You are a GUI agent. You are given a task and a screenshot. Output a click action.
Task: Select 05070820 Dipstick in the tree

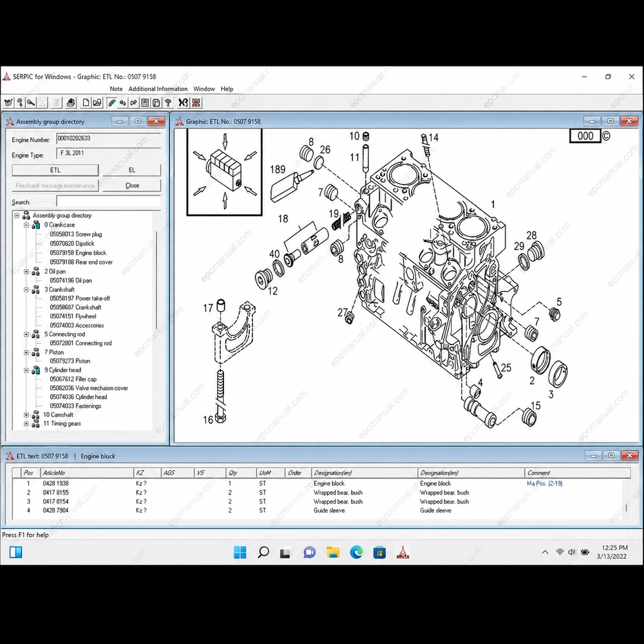pyautogui.click(x=72, y=243)
